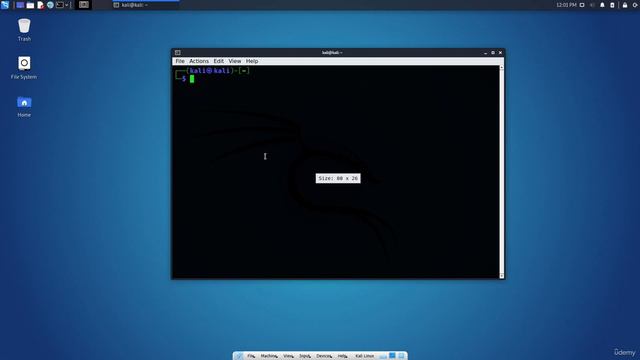Launch the text editor panel icon
This screenshot has width=640, height=360.
pyautogui.click(x=40, y=5)
